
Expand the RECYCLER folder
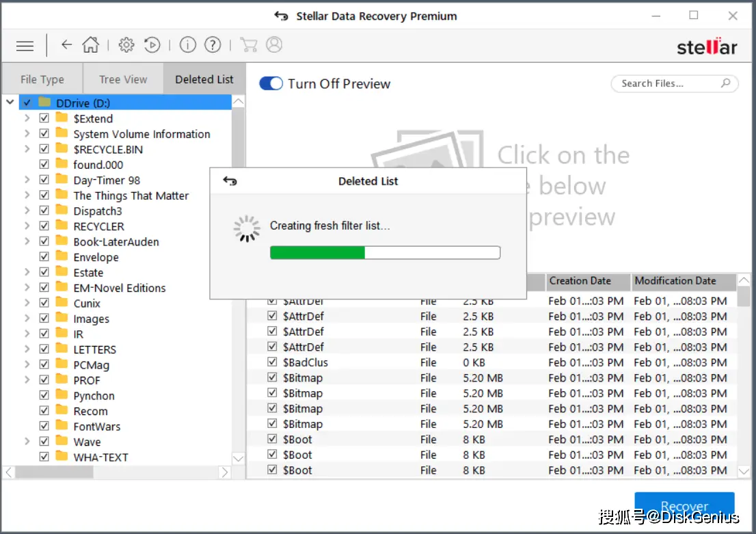click(x=27, y=226)
